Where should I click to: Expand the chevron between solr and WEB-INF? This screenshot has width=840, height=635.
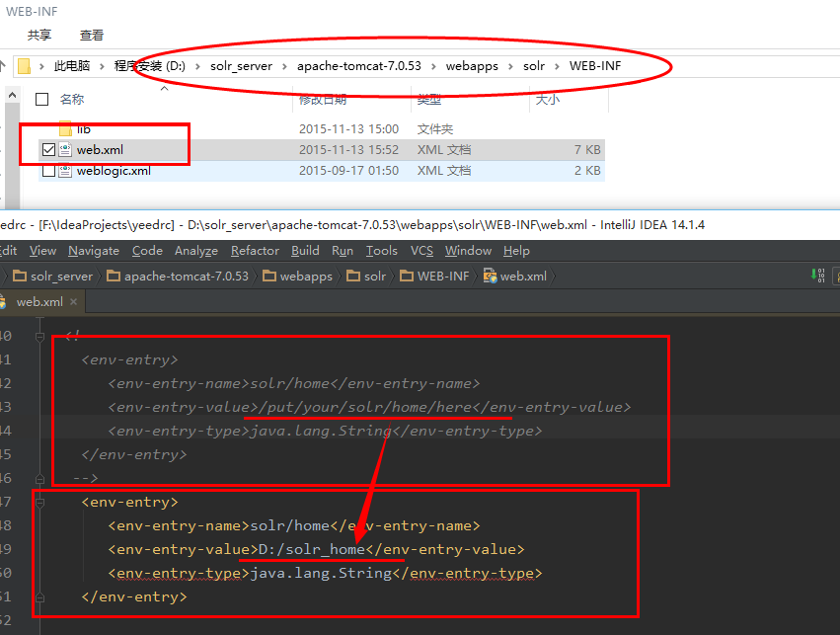coord(557,66)
